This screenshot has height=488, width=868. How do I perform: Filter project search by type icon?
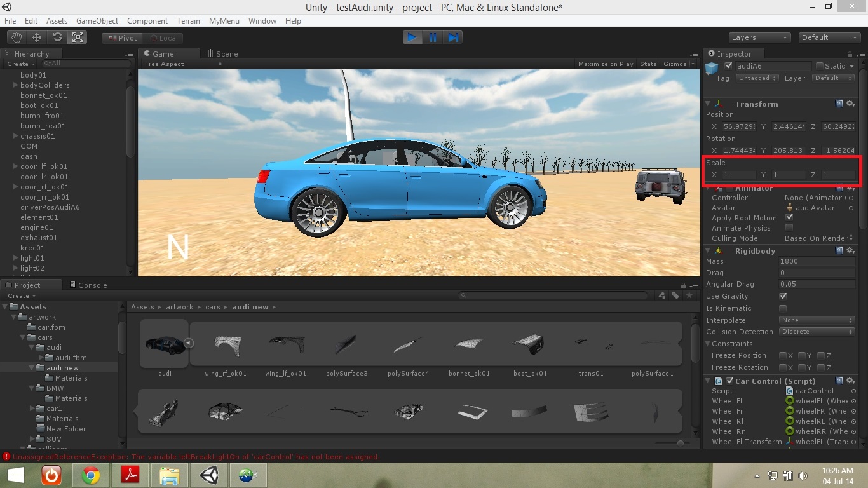662,295
